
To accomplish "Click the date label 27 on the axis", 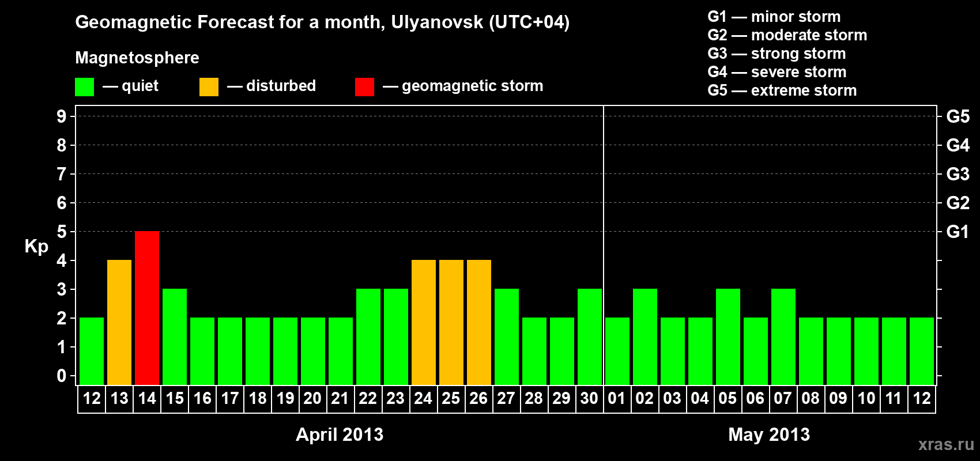I will (506, 398).
